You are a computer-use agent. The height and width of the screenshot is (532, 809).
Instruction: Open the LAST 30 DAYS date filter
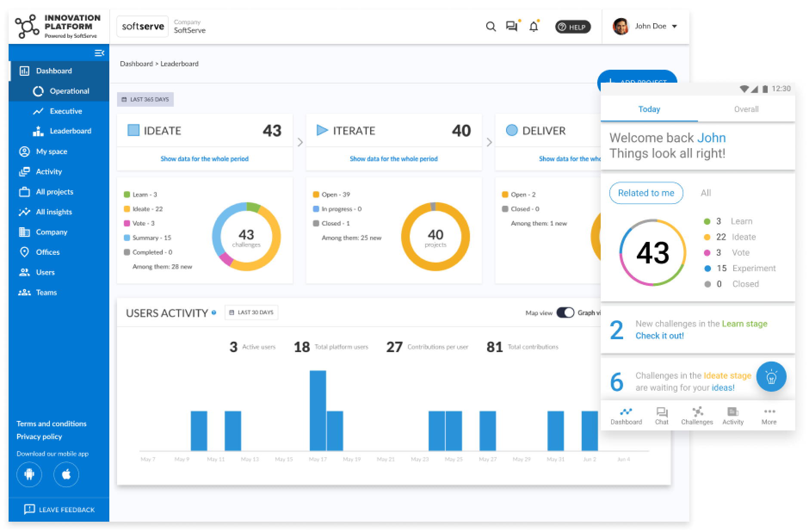pos(252,312)
